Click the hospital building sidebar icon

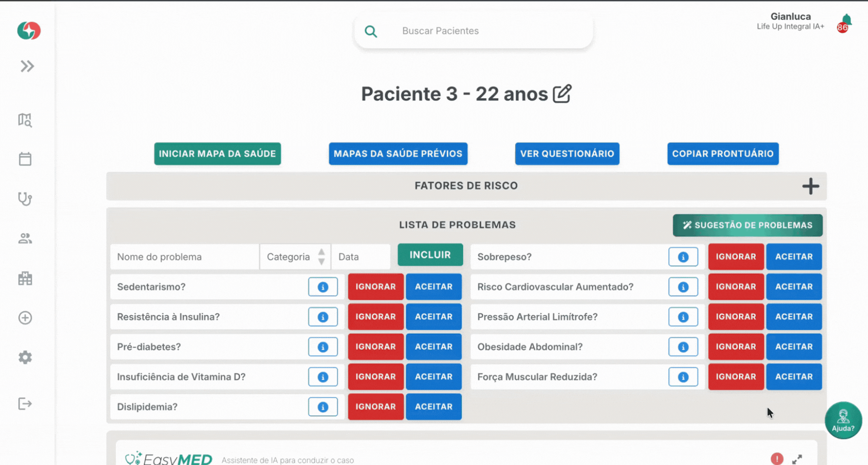(25, 278)
